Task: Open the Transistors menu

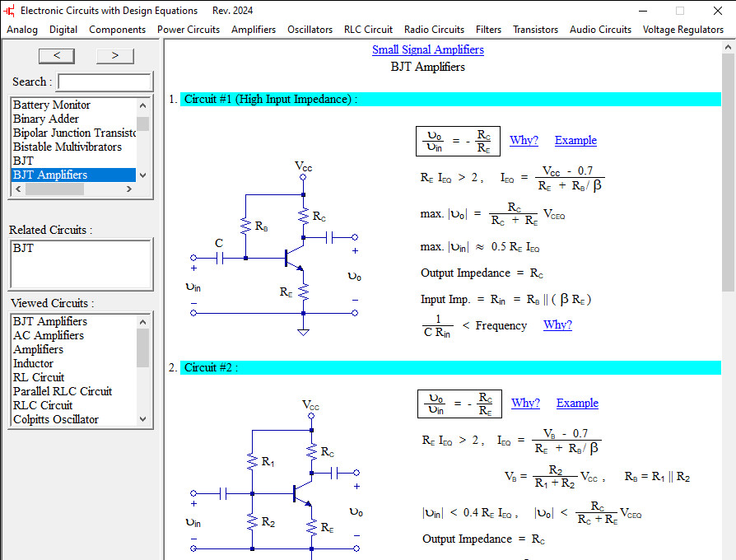Action: click(536, 30)
